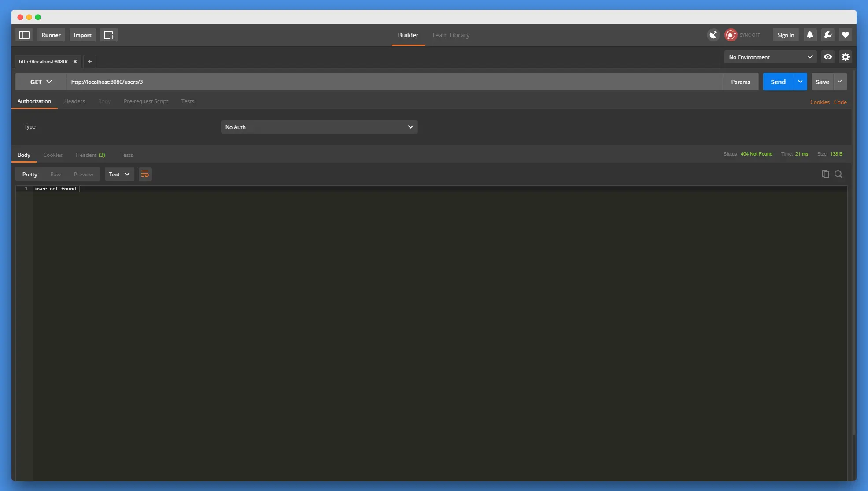Click the blue Send button

click(778, 82)
